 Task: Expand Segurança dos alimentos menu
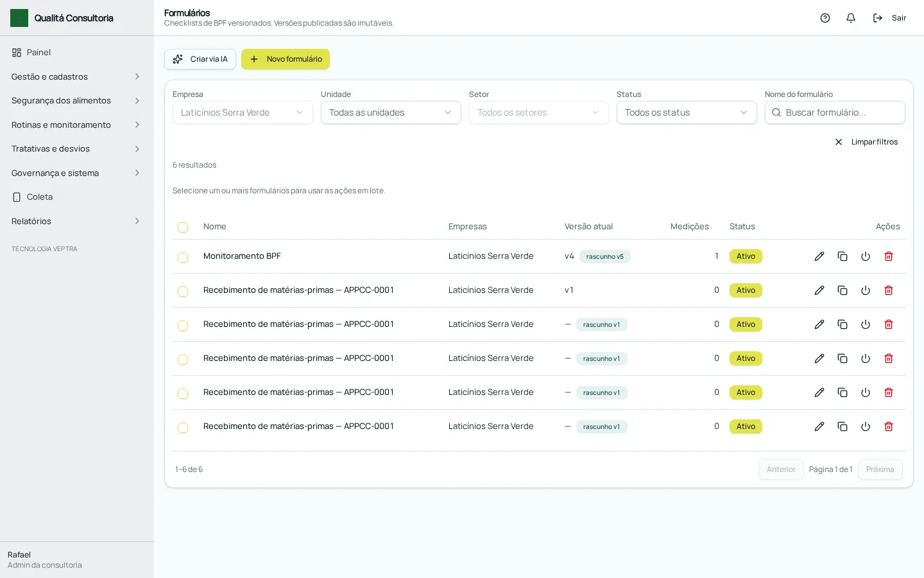tap(77, 101)
